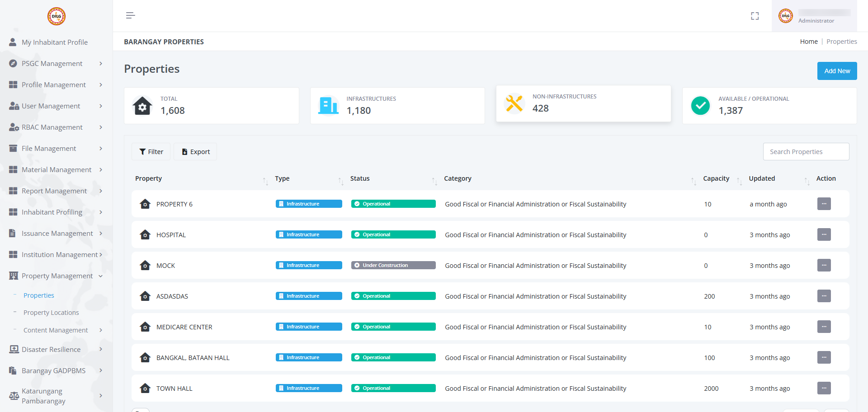The height and width of the screenshot is (412, 868).
Task: Open action menu for ASDASDAS row
Action: coord(824,296)
